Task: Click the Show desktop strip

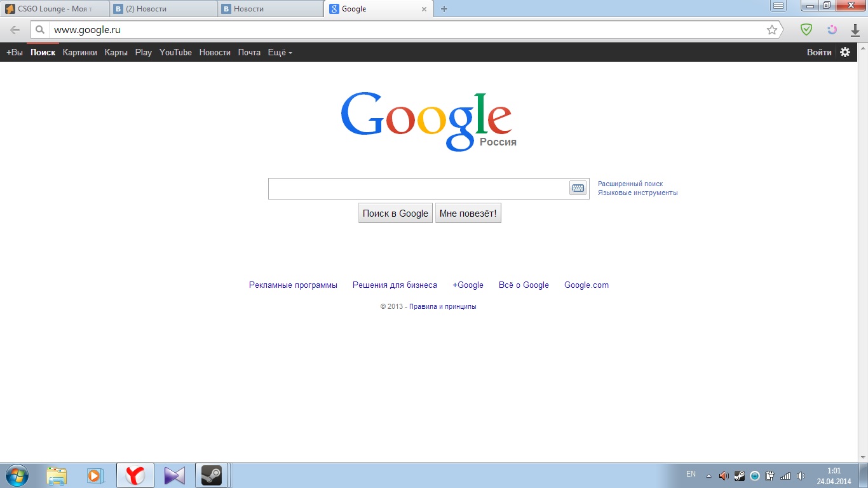Action: 864,475
